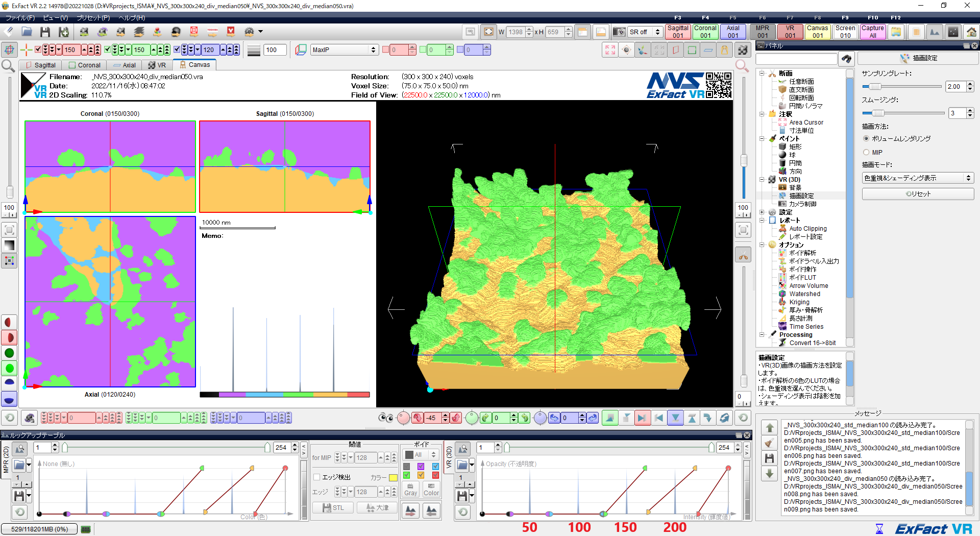
Task: Click the pink fullscreen expand arrows icon
Action: coord(610,50)
